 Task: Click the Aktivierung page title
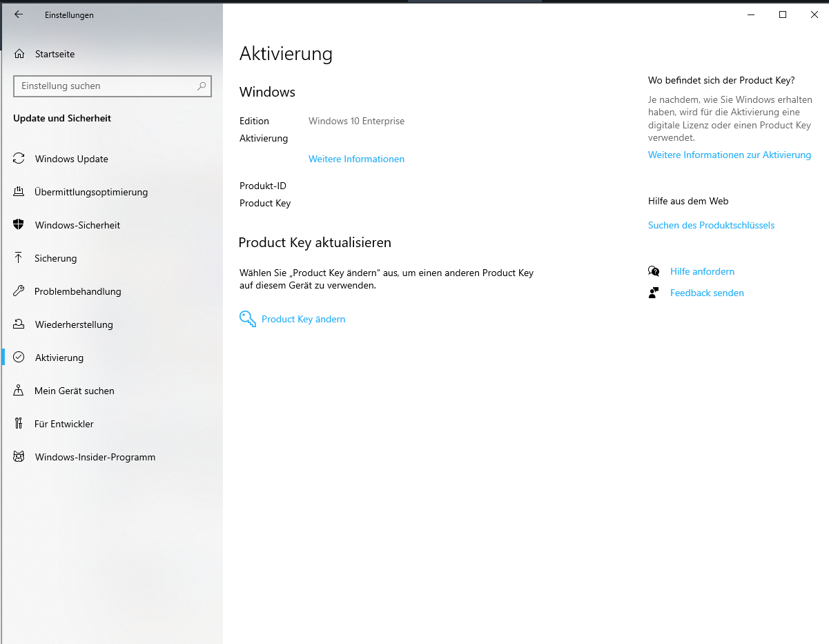tap(286, 54)
